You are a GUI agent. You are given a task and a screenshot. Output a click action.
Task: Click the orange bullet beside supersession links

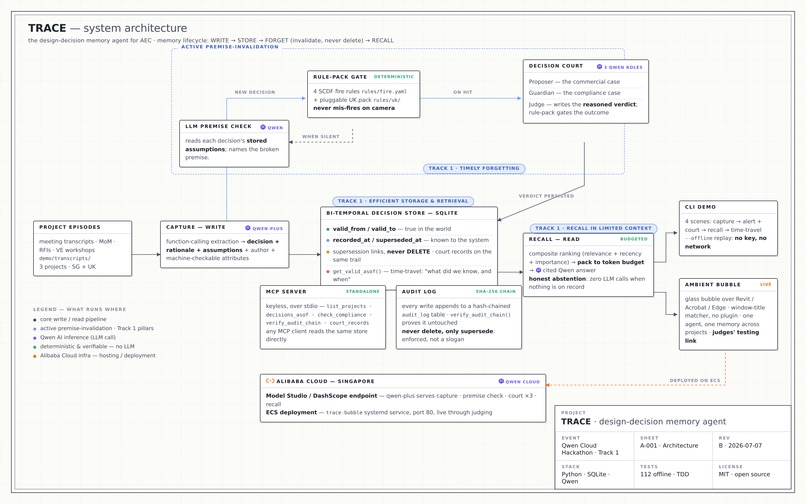click(327, 252)
